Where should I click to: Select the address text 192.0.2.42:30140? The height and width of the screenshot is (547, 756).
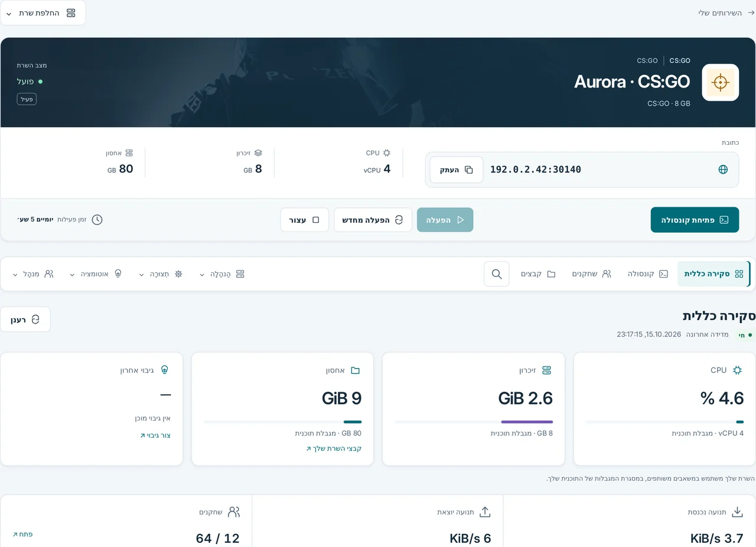point(536,170)
